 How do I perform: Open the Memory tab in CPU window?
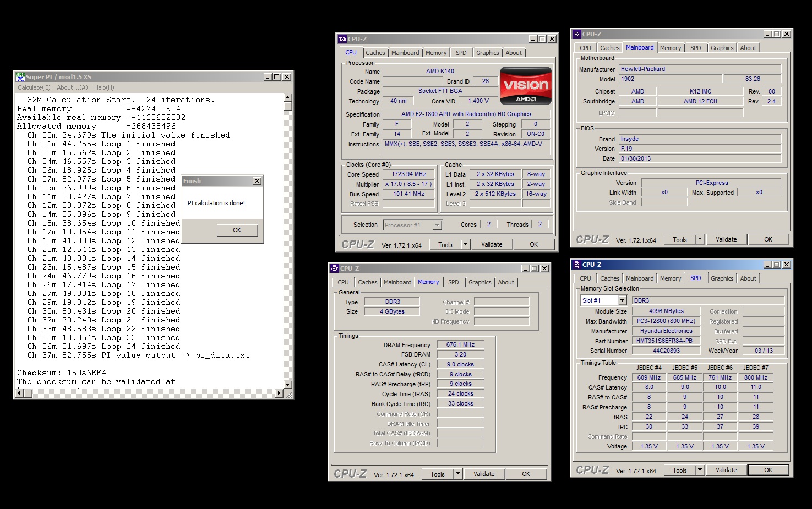coord(436,53)
